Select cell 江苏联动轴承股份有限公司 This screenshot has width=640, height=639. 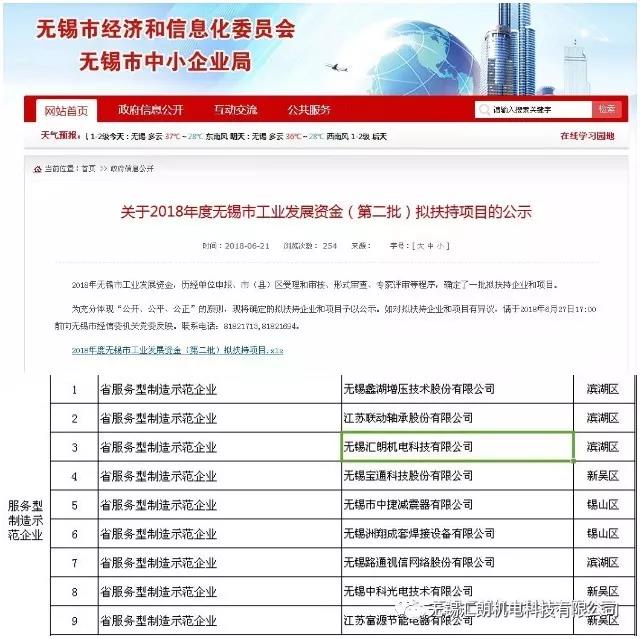click(457, 418)
